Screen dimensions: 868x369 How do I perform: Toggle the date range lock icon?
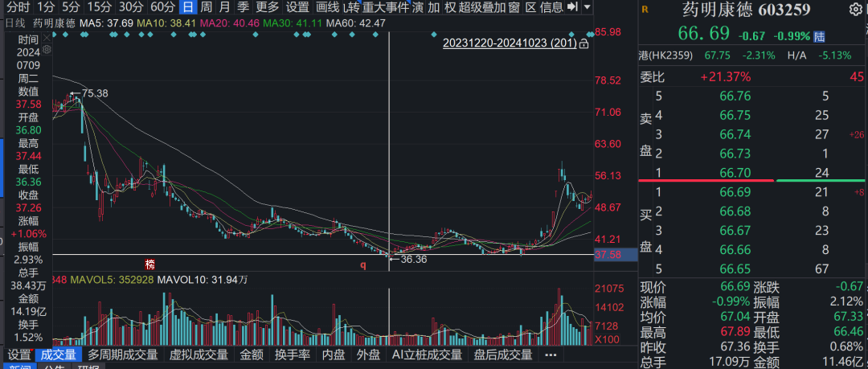[x=583, y=43]
